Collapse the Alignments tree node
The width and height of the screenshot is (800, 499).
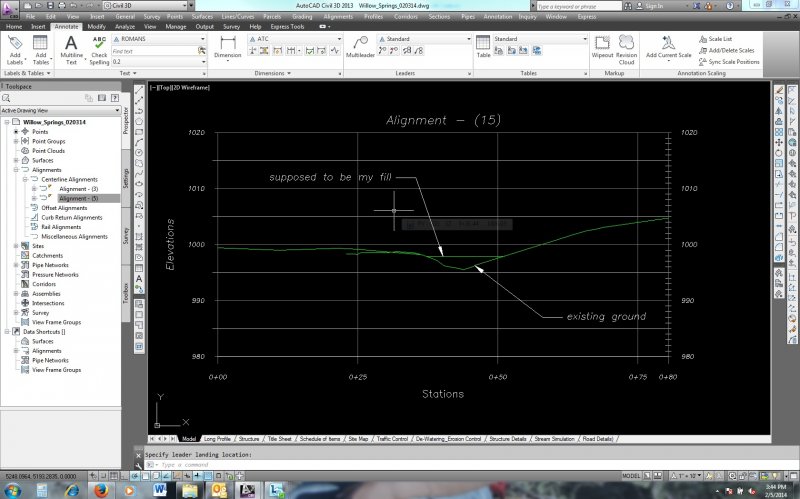16,170
